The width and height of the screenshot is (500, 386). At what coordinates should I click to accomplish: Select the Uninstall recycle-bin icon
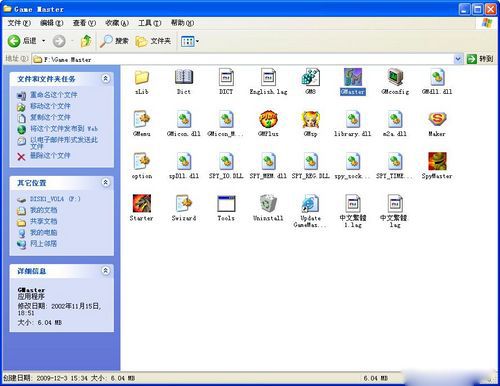[x=268, y=203]
